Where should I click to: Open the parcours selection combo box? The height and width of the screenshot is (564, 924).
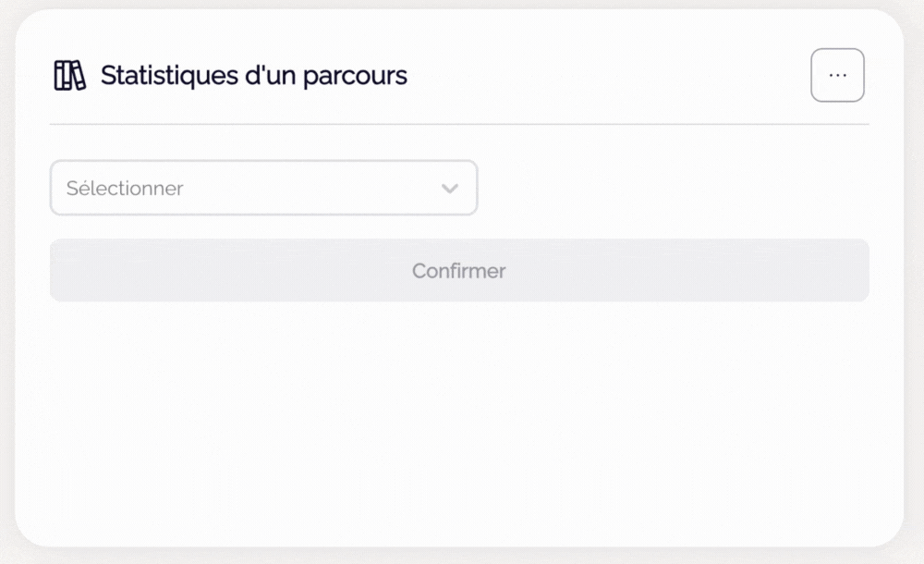coord(263,189)
